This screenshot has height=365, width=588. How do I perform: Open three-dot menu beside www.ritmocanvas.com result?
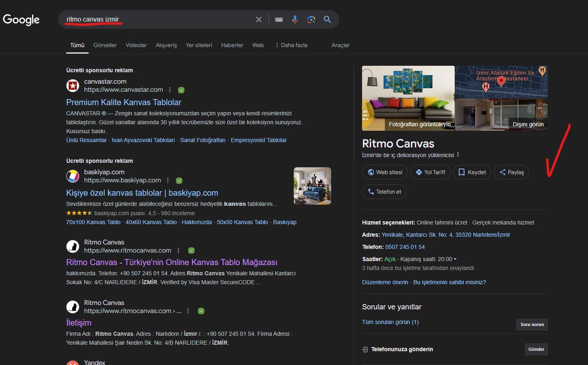tap(178, 251)
